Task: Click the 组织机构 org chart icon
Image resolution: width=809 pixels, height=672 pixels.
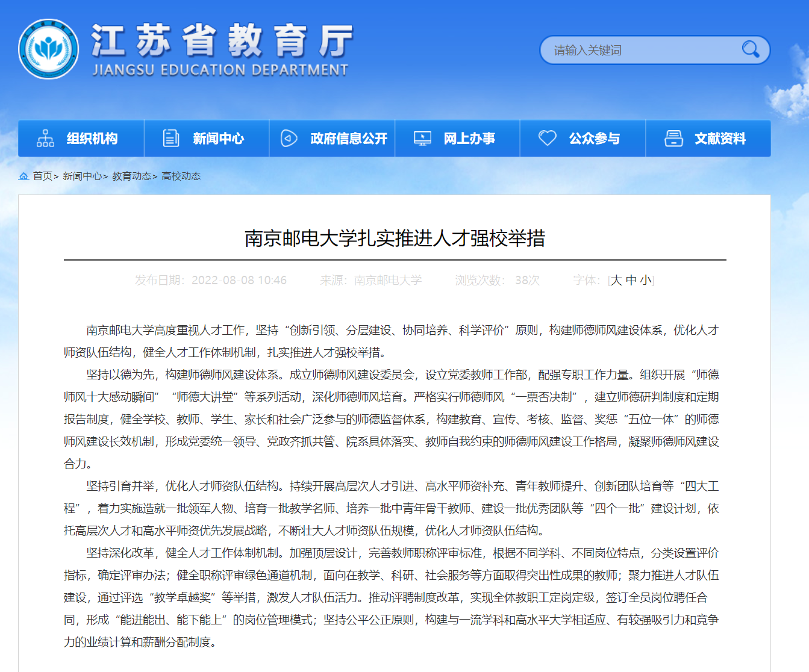Action: tap(45, 138)
